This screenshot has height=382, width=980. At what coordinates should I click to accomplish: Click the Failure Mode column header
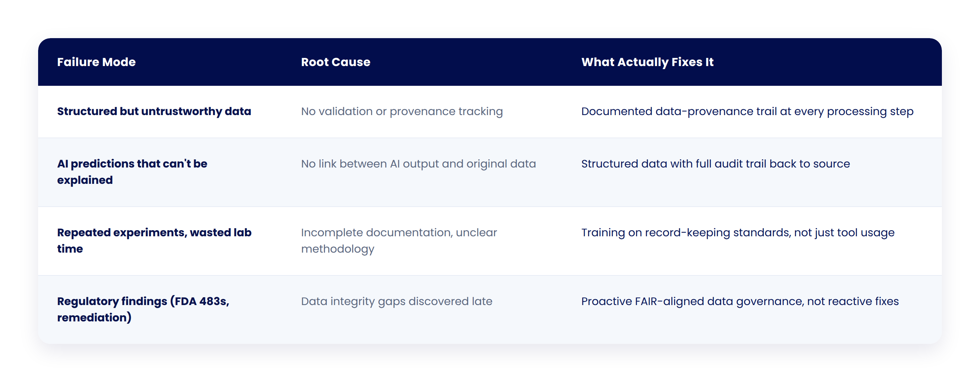(96, 62)
